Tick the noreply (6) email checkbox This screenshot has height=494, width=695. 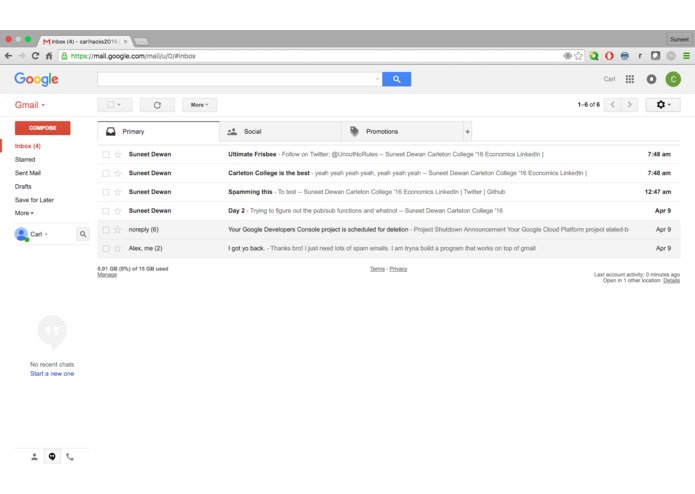pyautogui.click(x=105, y=229)
